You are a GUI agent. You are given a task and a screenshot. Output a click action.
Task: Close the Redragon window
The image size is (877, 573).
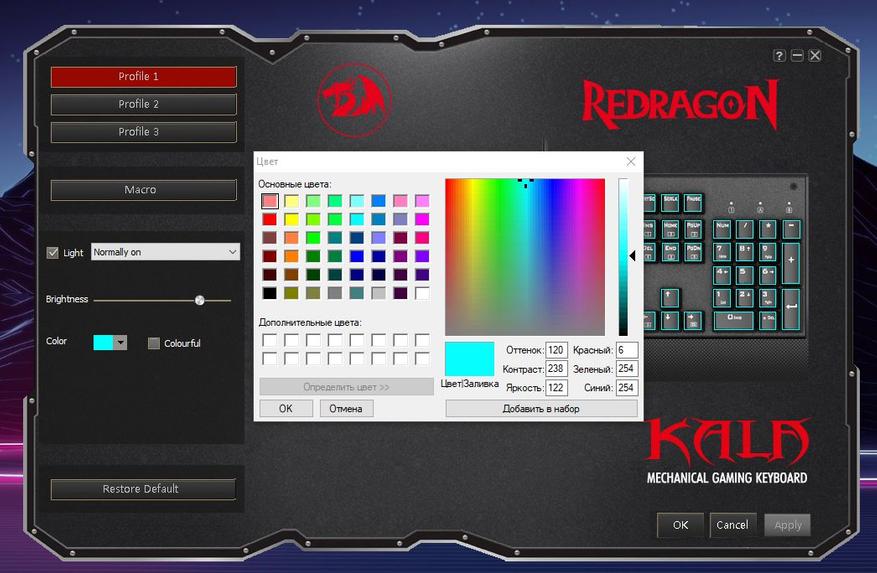(815, 55)
